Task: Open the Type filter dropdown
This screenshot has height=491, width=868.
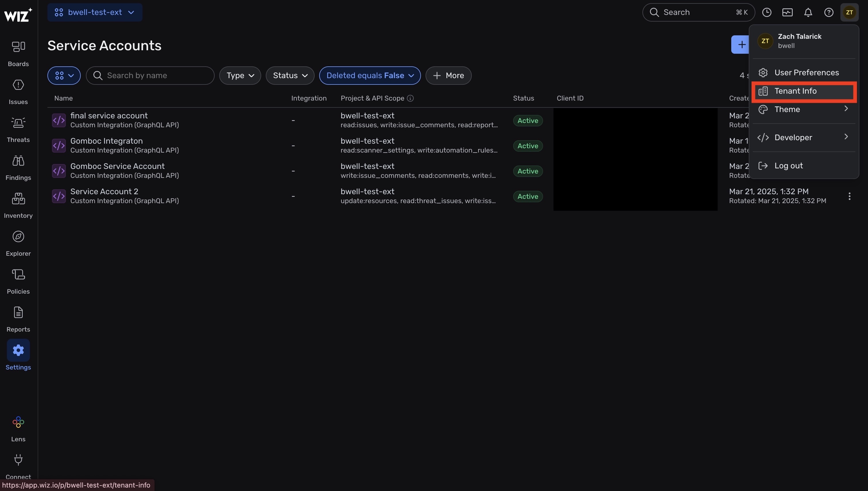Action: (240, 76)
